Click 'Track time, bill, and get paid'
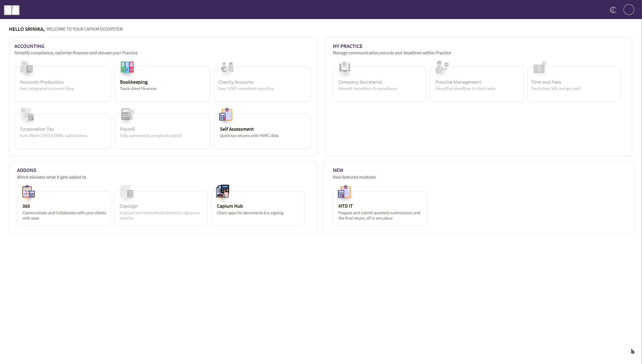 pos(556,88)
